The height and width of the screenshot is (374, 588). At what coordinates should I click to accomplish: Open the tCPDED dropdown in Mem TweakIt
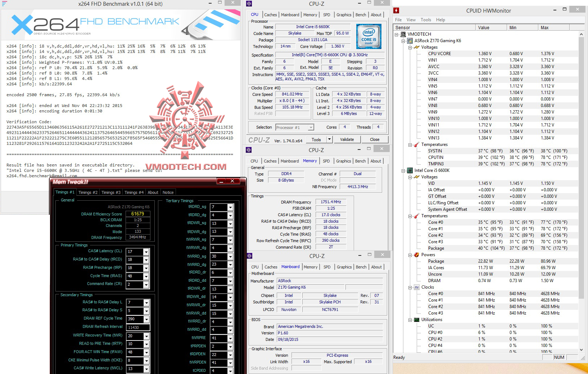[x=230, y=371]
